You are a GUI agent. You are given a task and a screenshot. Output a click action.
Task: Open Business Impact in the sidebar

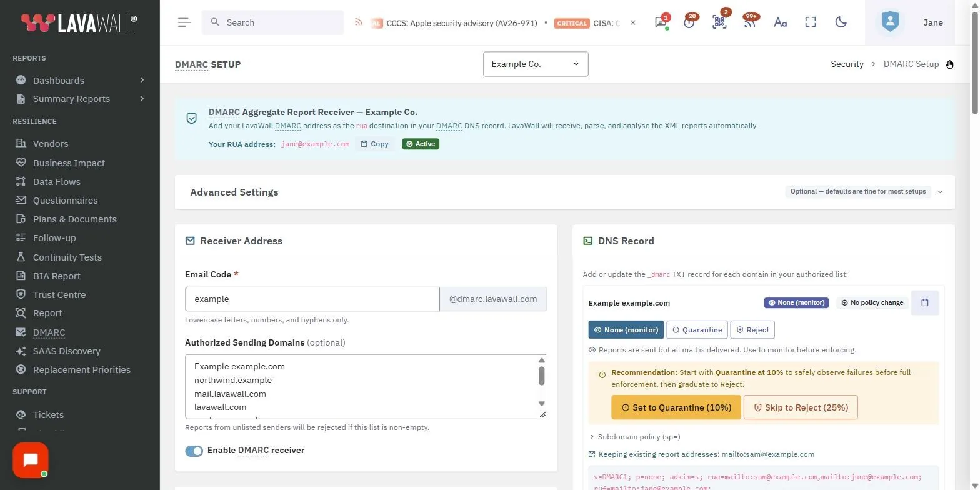tap(69, 163)
